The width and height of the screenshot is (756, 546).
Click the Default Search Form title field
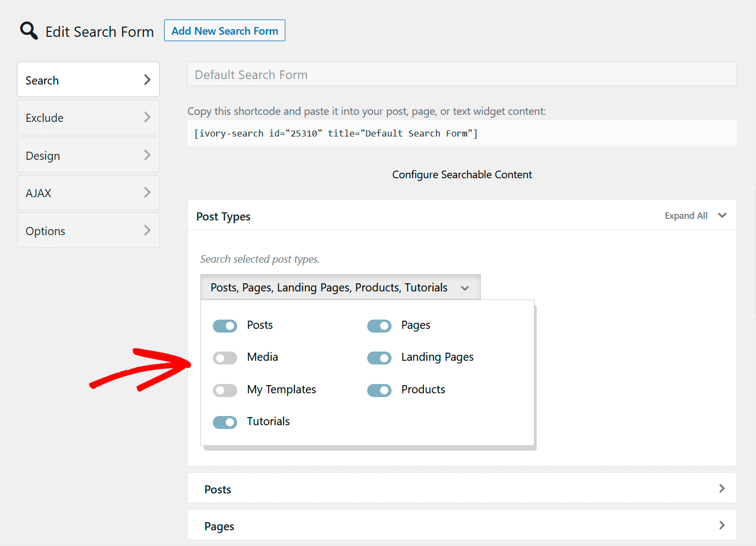point(462,74)
